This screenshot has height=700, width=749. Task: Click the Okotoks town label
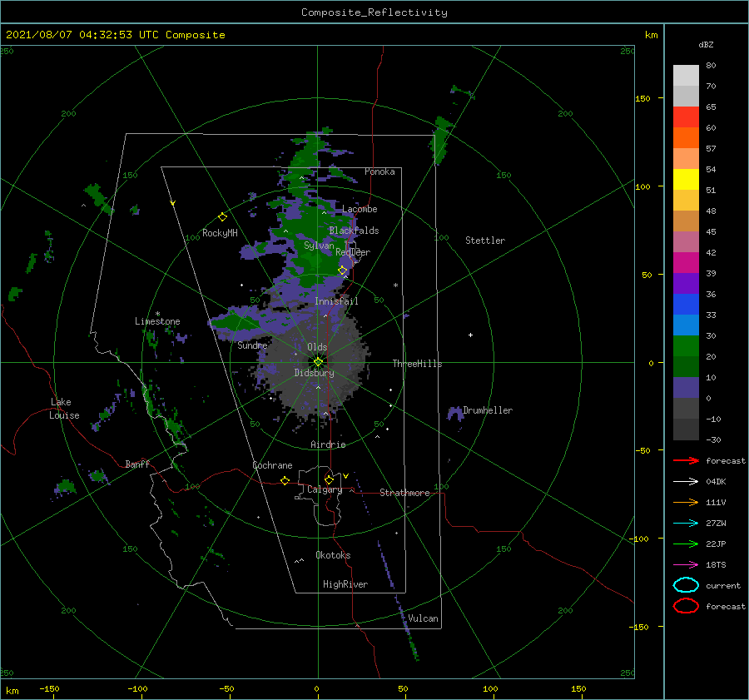pos(333,555)
